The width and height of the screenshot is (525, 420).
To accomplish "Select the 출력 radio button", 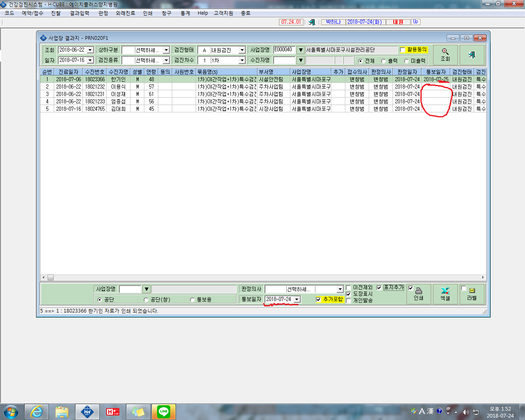I will pyautogui.click(x=383, y=61).
